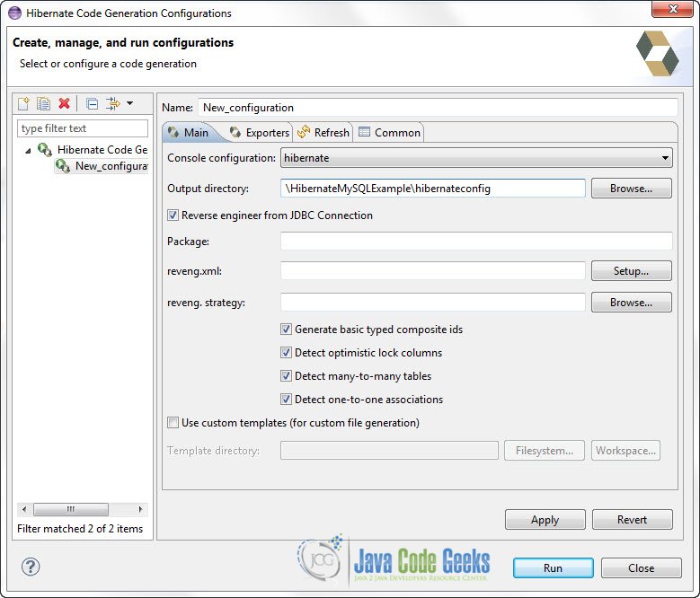Click the type filter text field
The image size is (700, 598).
pyautogui.click(x=83, y=128)
